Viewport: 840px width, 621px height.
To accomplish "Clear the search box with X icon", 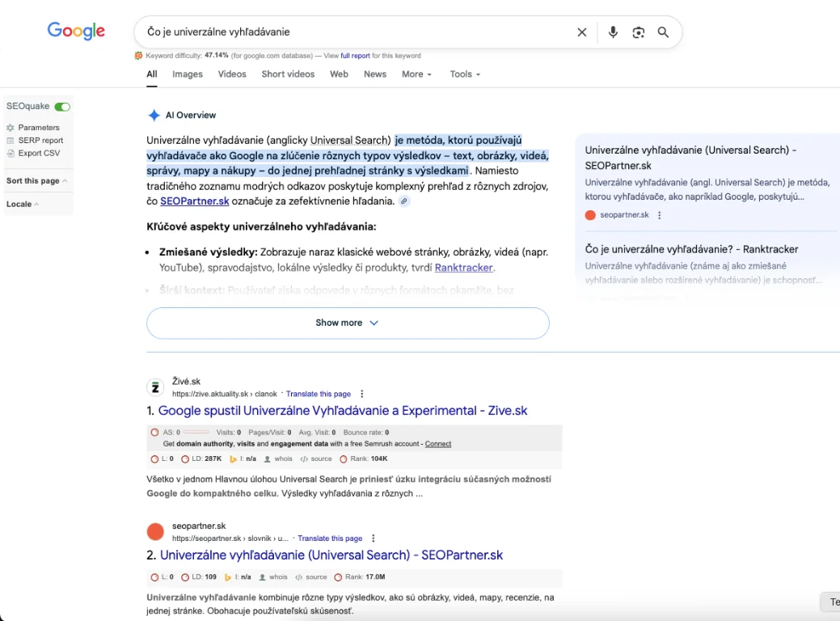I will point(582,32).
